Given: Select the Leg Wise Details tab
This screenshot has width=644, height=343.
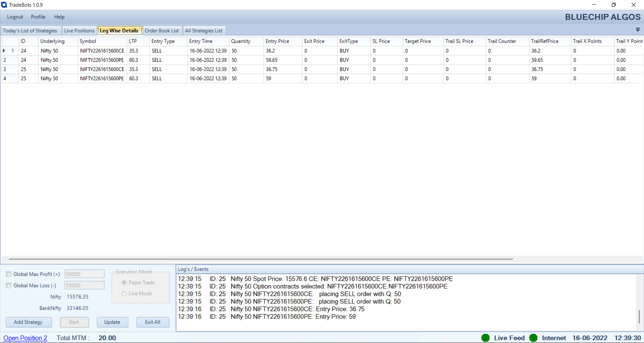Looking at the screenshot, I should click(119, 31).
